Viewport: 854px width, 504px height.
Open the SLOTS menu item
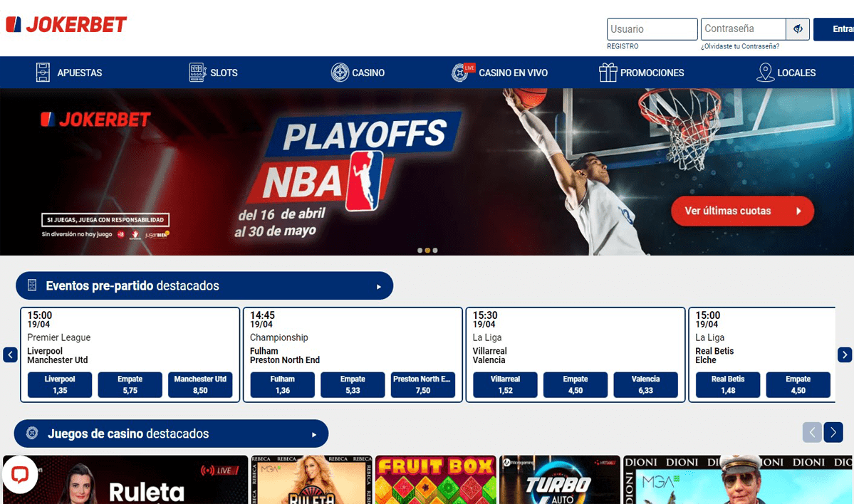(224, 73)
